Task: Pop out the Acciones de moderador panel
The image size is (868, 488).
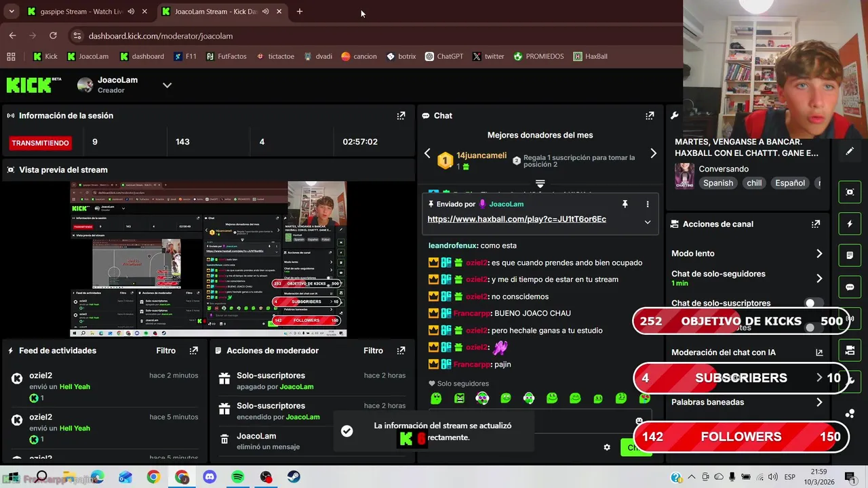Action: point(401,350)
